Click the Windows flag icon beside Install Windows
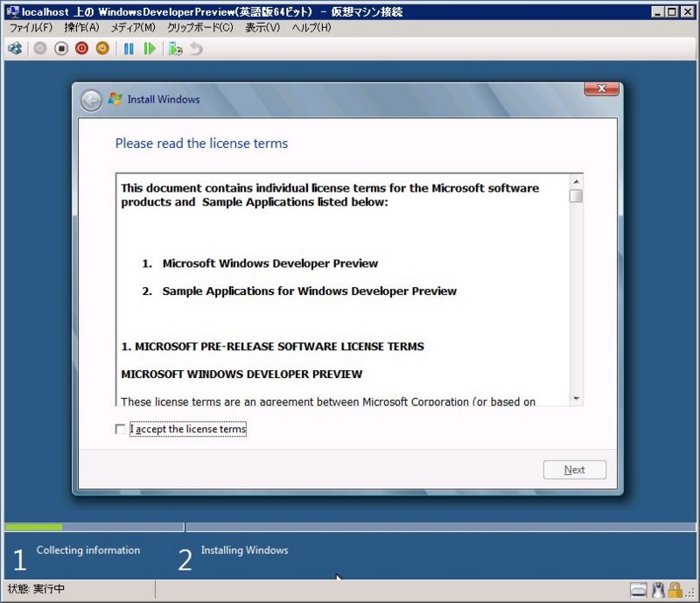 pos(115,99)
